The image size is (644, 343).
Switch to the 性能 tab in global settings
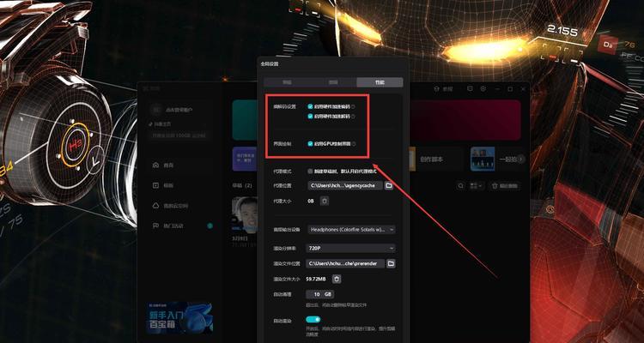(x=380, y=82)
